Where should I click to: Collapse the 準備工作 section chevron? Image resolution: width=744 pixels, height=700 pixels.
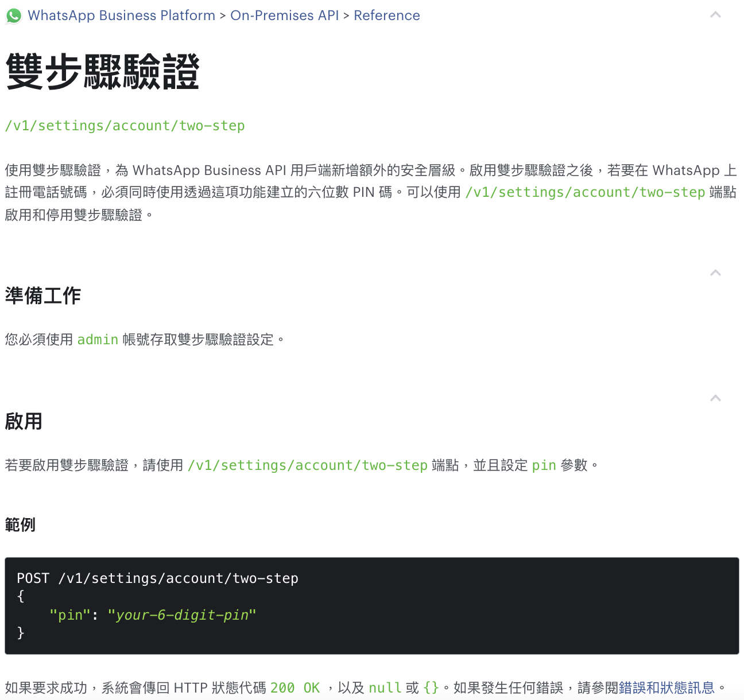(x=715, y=273)
